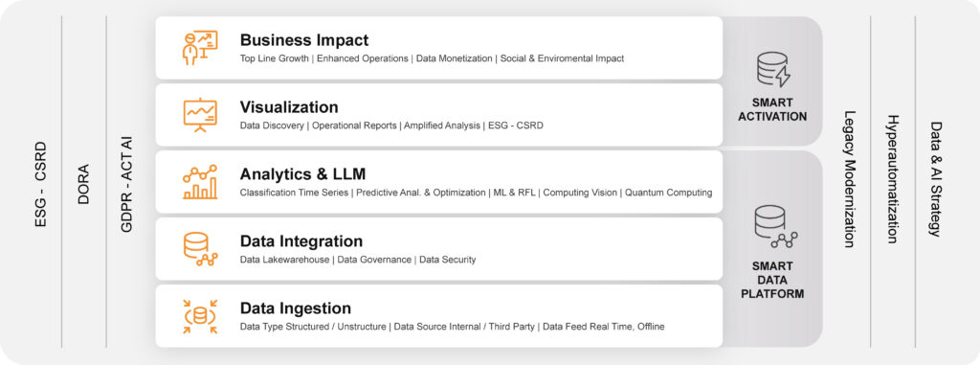This screenshot has width=980, height=365.
Task: Click the Visualization chart board icon
Action: [200, 115]
